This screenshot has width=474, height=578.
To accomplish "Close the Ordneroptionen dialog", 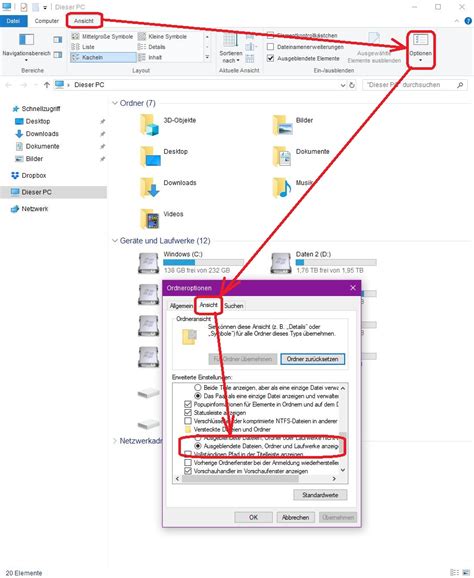I will tap(353, 288).
